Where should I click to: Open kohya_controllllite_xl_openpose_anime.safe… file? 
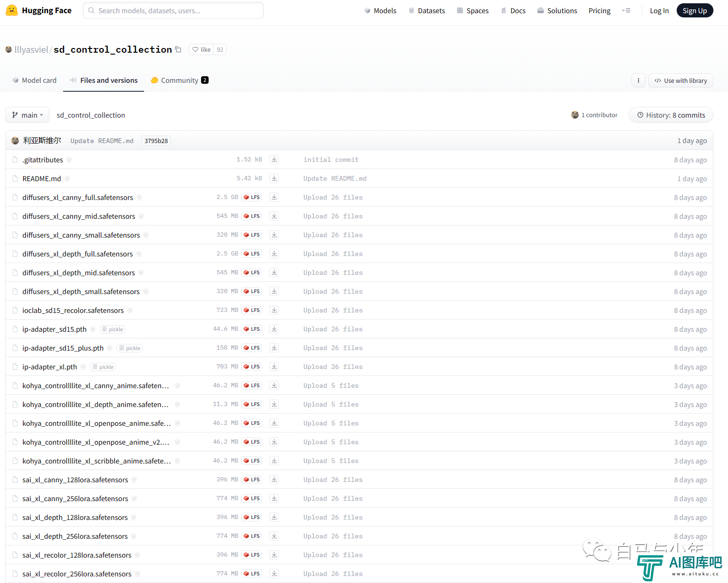(97, 423)
